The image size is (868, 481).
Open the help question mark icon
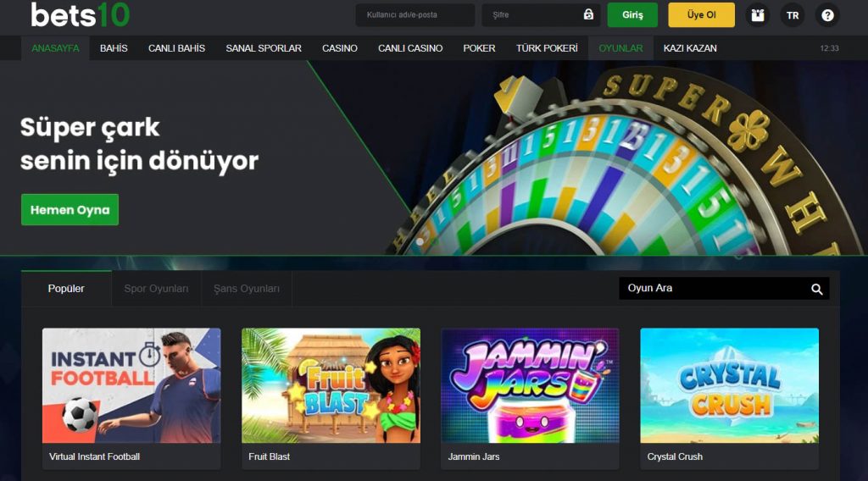tap(827, 15)
